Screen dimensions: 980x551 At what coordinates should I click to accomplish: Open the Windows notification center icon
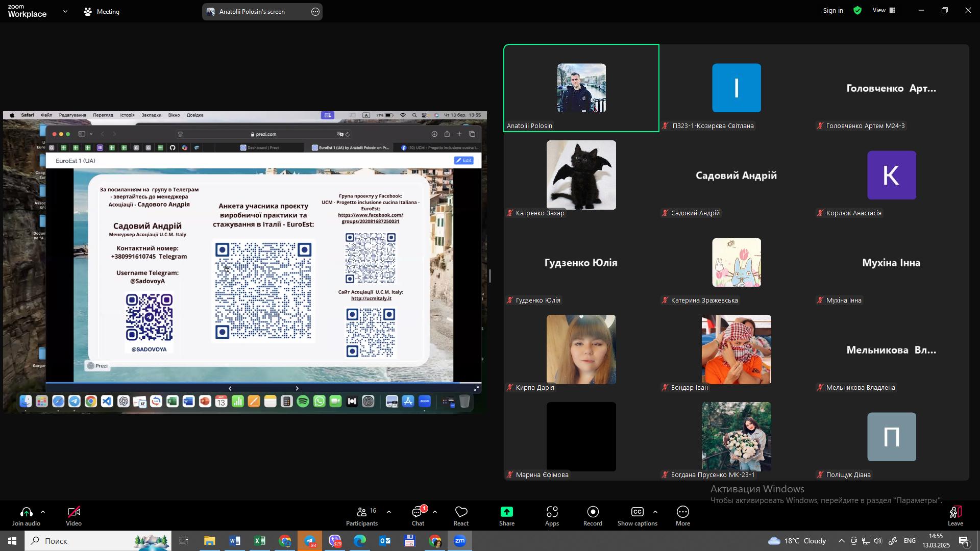(964, 541)
